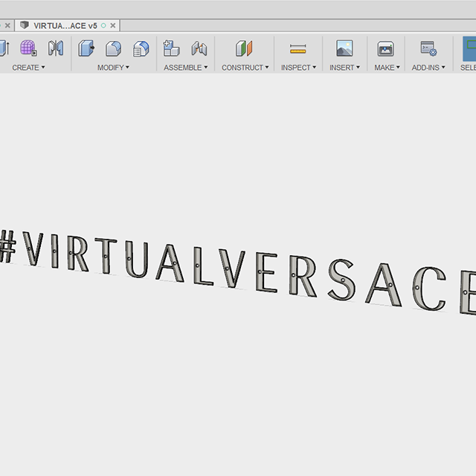The image size is (476, 476).
Task: Open the CREATE dropdown menu
Action: (28, 68)
